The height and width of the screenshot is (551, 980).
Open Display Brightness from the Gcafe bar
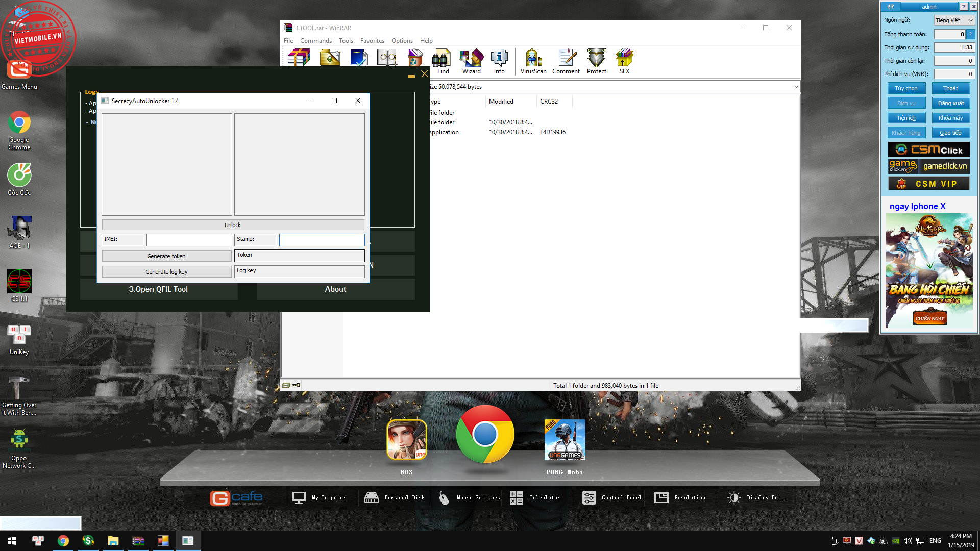758,497
